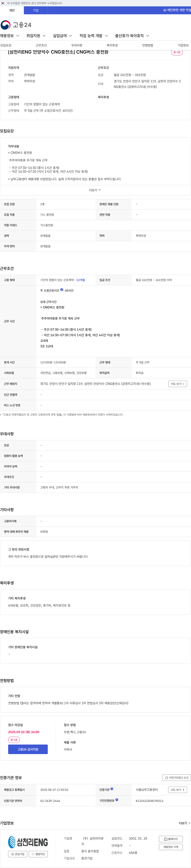Jump to the 복리후생 section tab
The image size is (191, 868).
pyautogui.click(x=112, y=45)
